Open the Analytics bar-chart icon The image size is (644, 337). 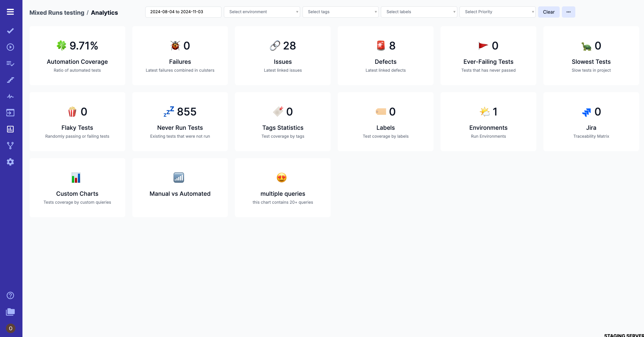point(10,129)
